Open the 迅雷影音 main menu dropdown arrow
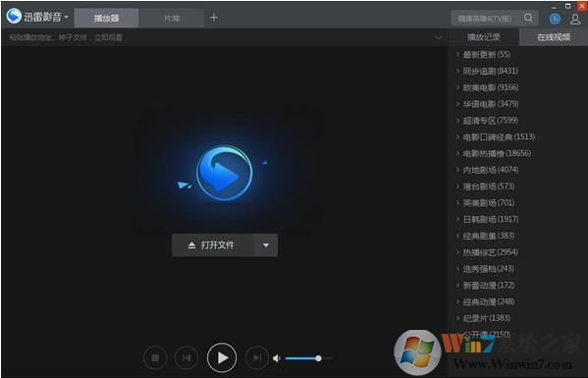The image size is (588, 378). click(x=67, y=17)
